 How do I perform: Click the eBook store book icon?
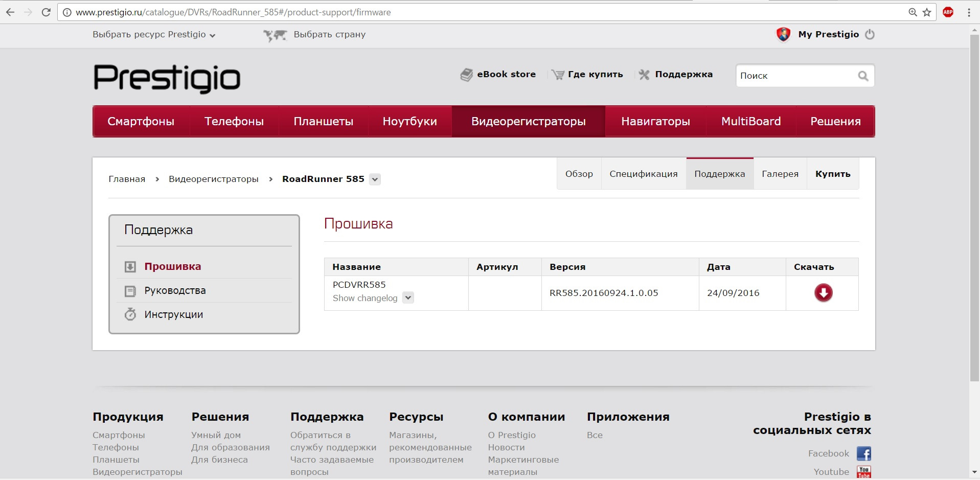click(x=466, y=75)
